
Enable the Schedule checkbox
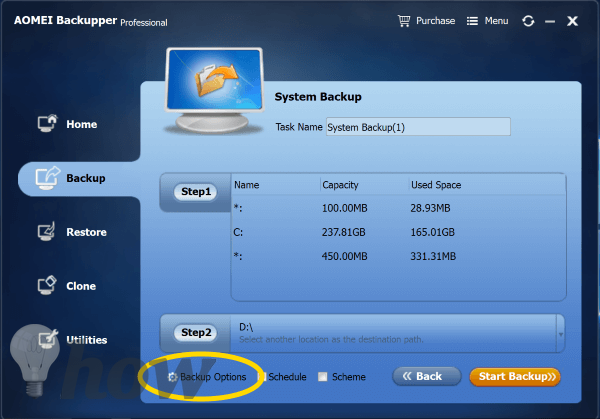[x=264, y=377]
